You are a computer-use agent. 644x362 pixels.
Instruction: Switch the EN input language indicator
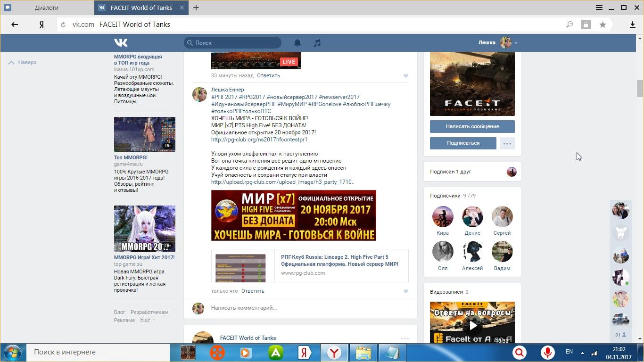569,352
